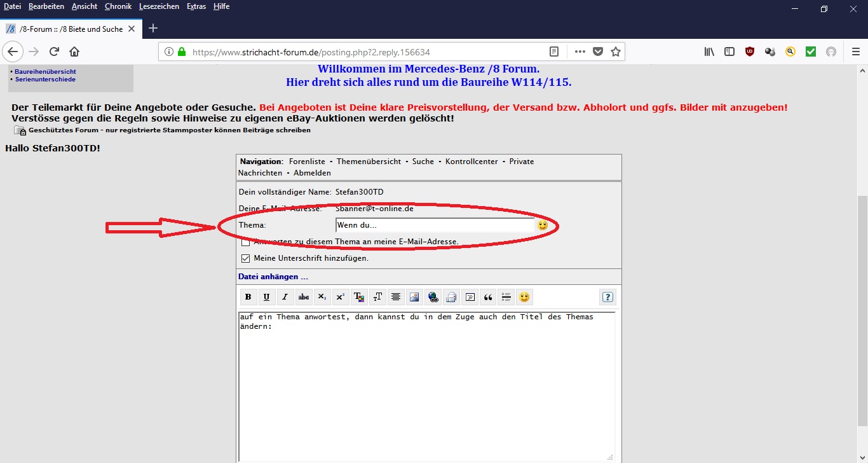The width and height of the screenshot is (868, 463).
Task: Add a quote block with quotation icon
Action: (488, 297)
